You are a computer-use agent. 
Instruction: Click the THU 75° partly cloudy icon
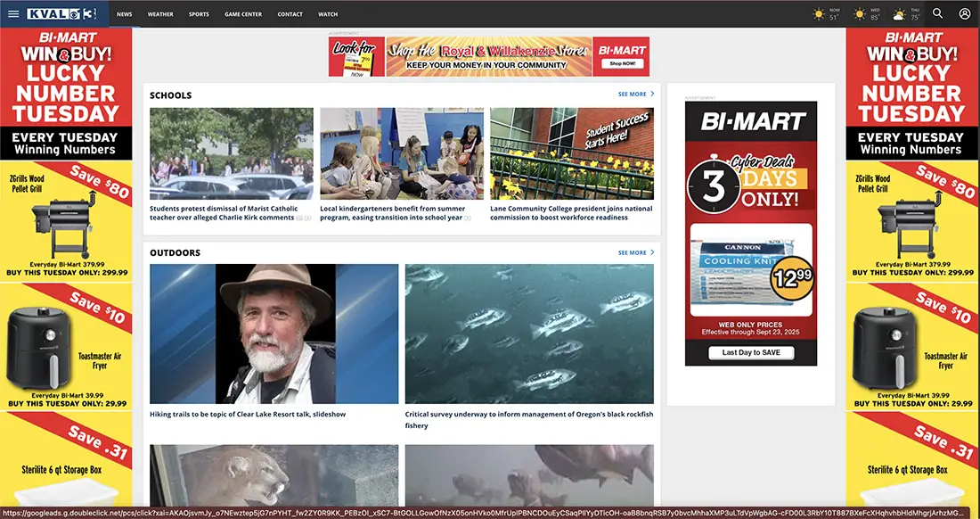tap(900, 13)
